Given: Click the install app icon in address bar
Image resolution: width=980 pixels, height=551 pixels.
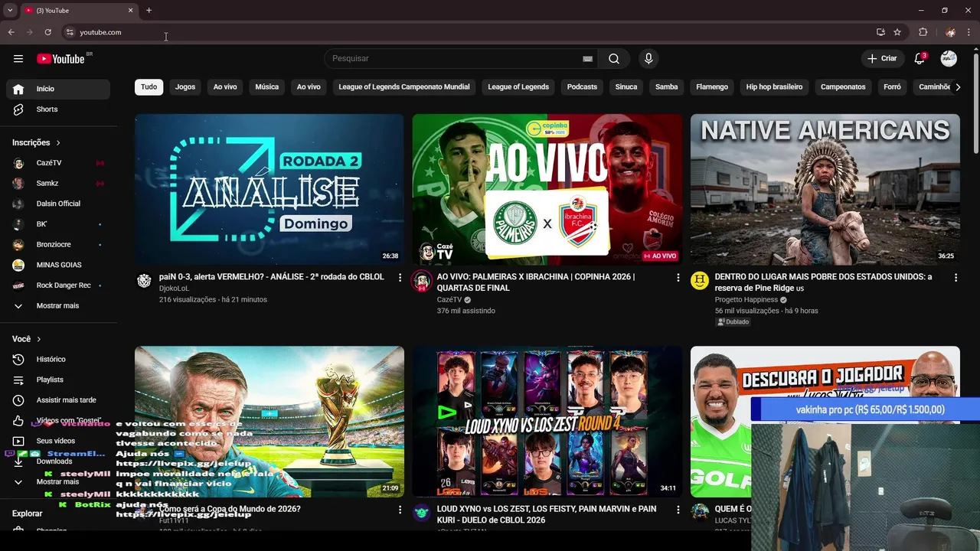Looking at the screenshot, I should click(880, 32).
